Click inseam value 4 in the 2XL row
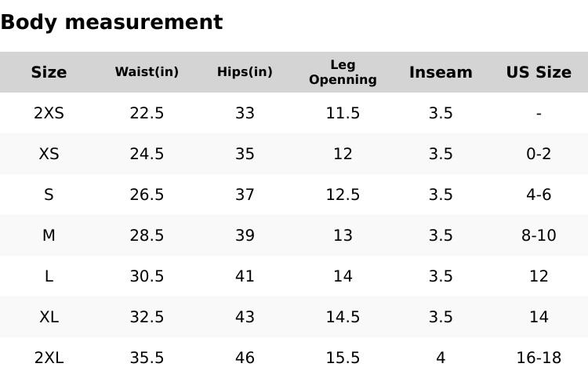588x378 pixels. [x=441, y=358]
